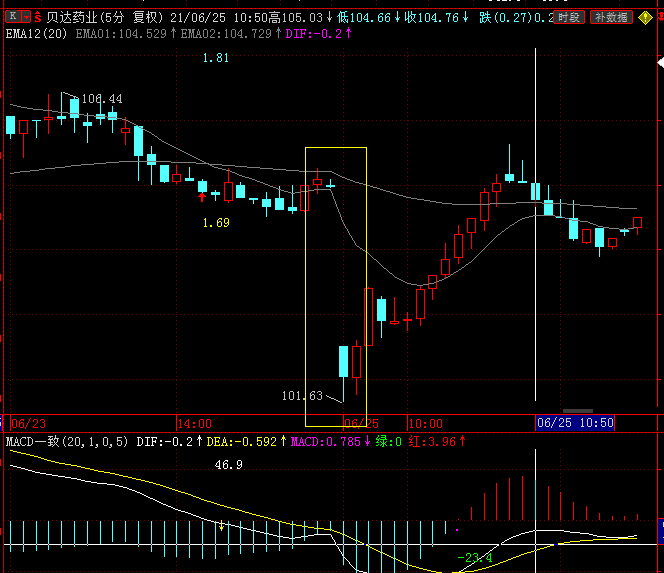This screenshot has width=664, height=573.
Task: Click the green 绿:0 value
Action: (x=388, y=442)
